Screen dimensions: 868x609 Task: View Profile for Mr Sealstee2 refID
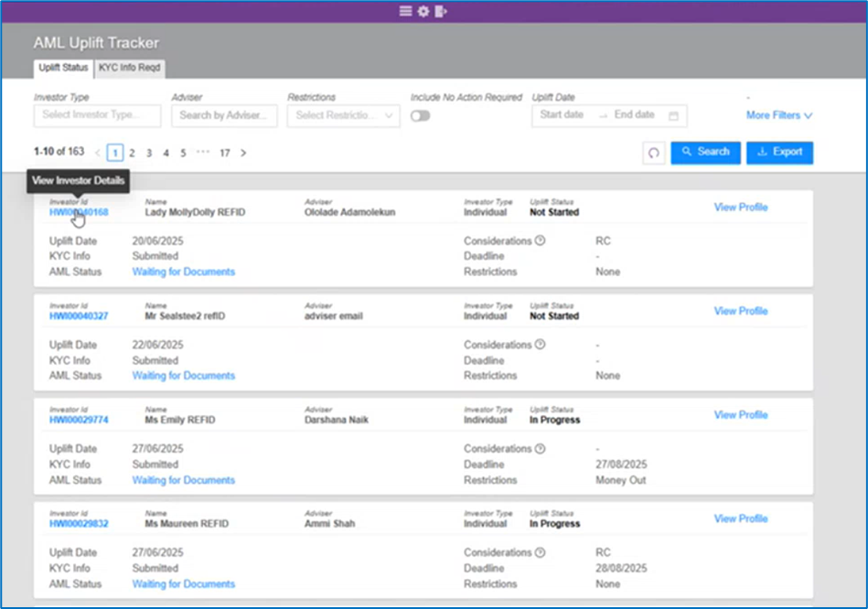(740, 311)
